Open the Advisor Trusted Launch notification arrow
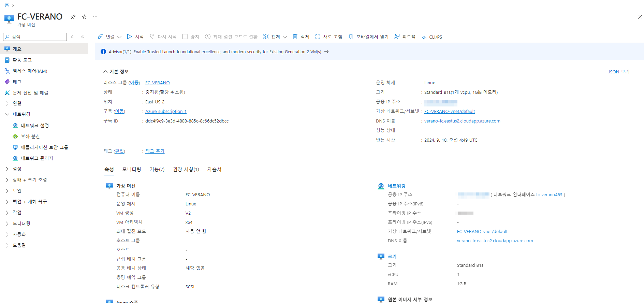The height and width of the screenshot is (303, 644). point(326,52)
